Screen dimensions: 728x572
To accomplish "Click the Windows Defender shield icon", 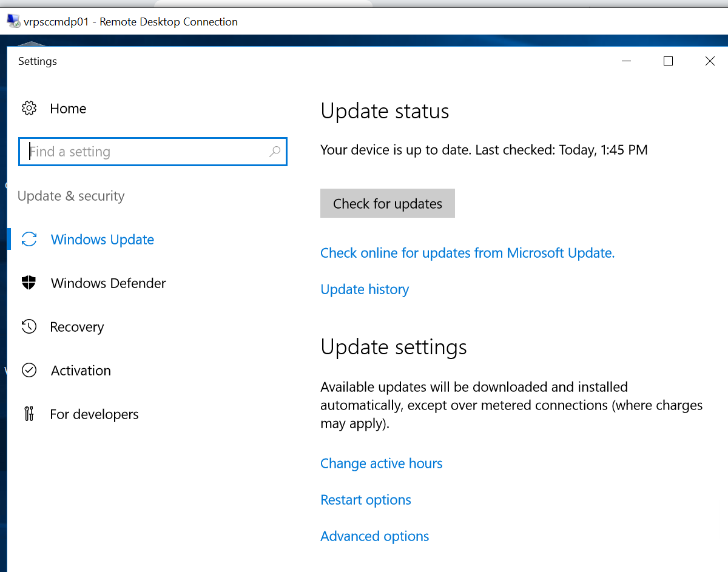I will (x=29, y=283).
